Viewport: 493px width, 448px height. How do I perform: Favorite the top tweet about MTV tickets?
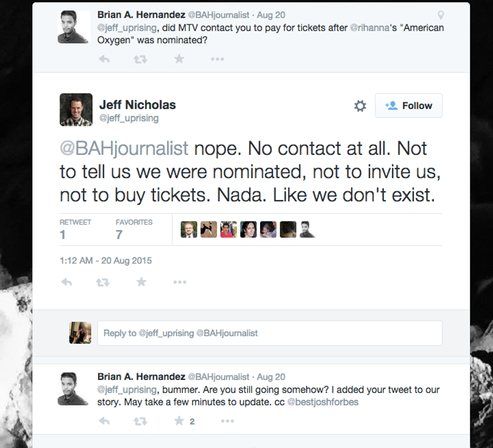[179, 59]
